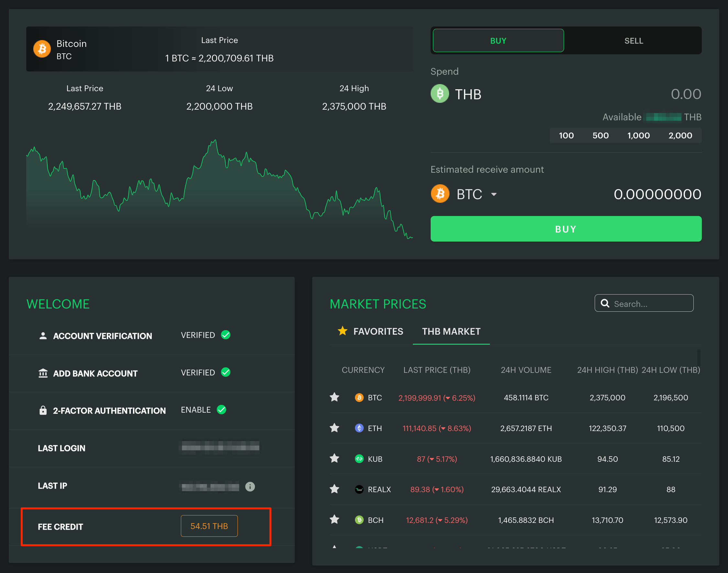Choose the 1,000 THB quick amount

coord(638,135)
